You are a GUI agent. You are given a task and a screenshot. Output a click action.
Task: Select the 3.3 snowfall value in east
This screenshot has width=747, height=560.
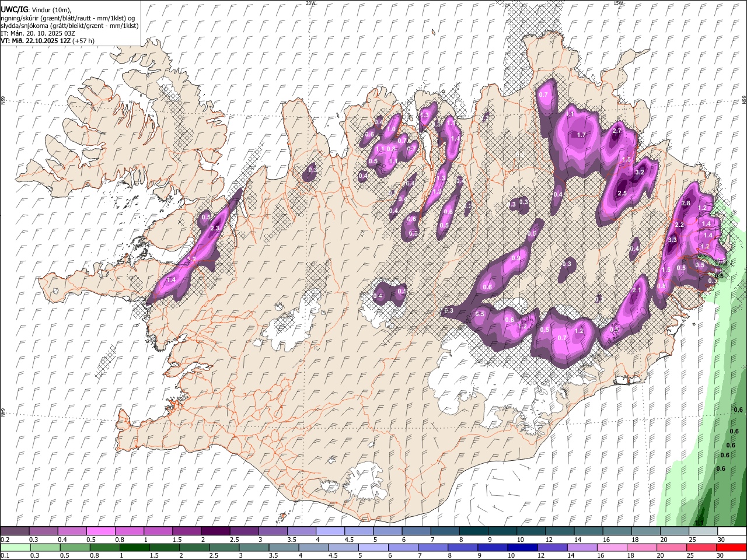tap(672, 240)
